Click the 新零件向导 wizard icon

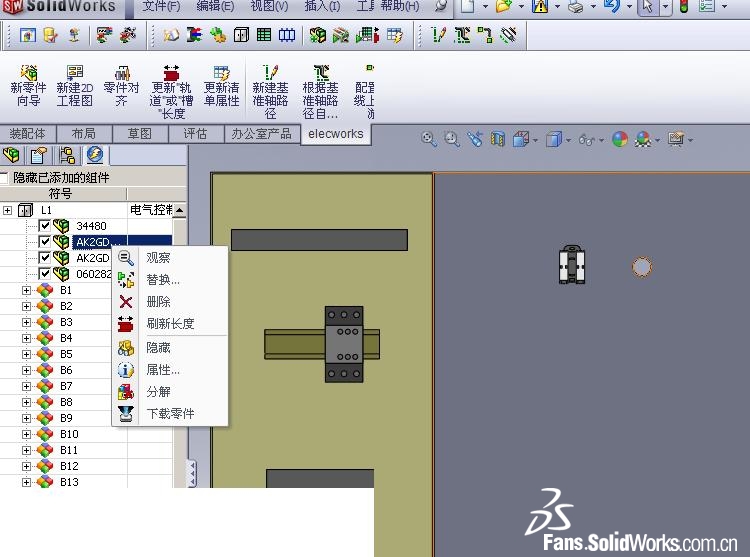(29, 86)
